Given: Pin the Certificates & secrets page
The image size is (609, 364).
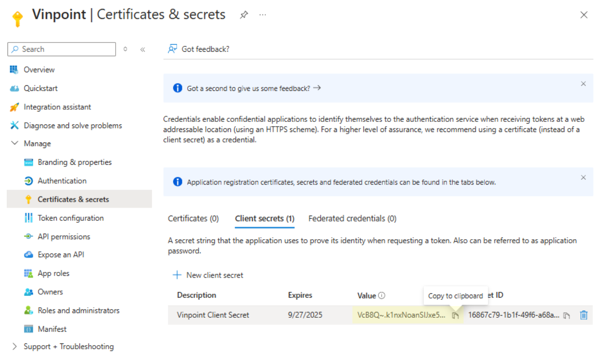Looking at the screenshot, I should point(244,15).
